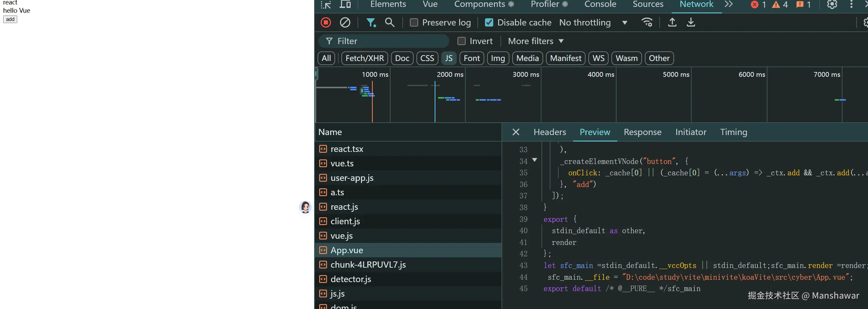Click the import HAR upload icon
This screenshot has width=868, height=309.
672,22
